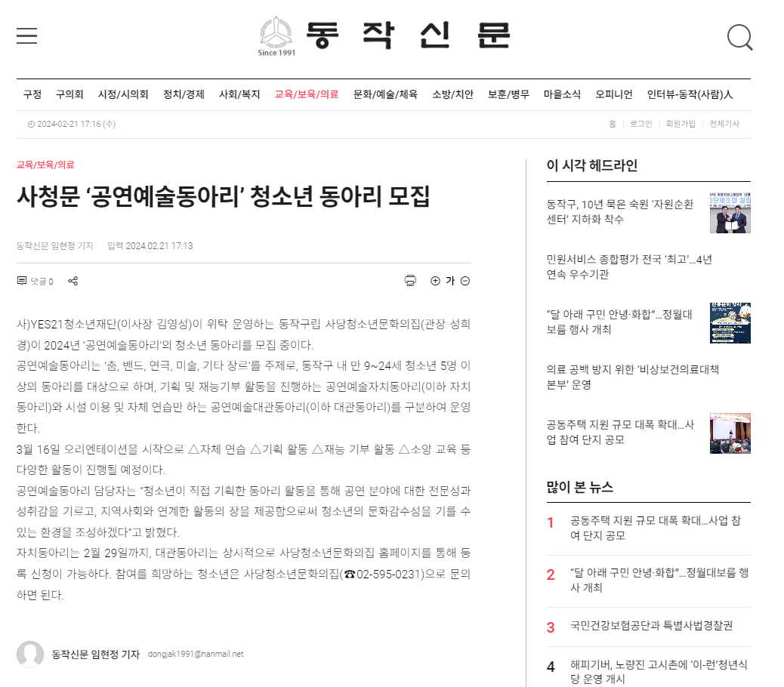Image resolution: width=784 pixels, height=687 pixels.
Task: Open the comments icon 댓글 0
Action: (35, 282)
